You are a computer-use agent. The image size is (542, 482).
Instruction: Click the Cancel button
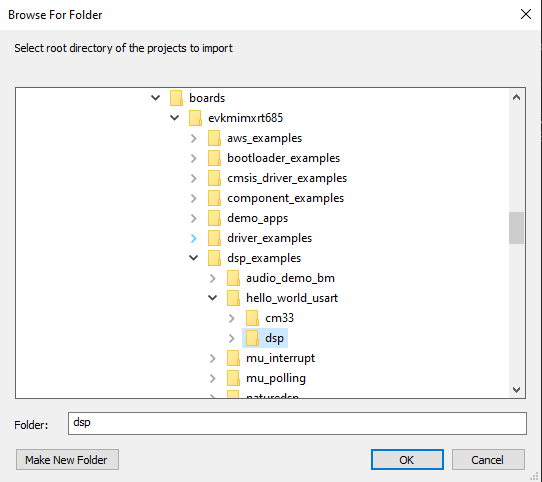[x=488, y=460]
